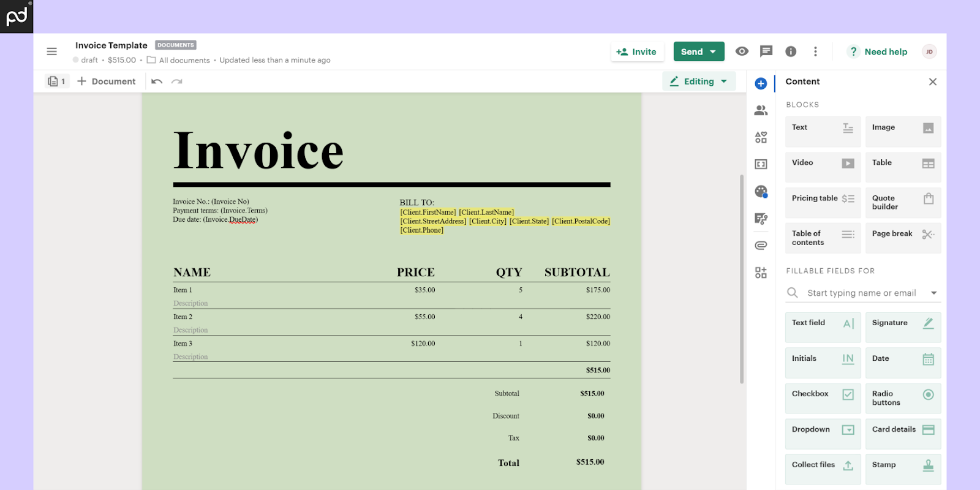Click the [Client.Phone] token

tap(422, 230)
